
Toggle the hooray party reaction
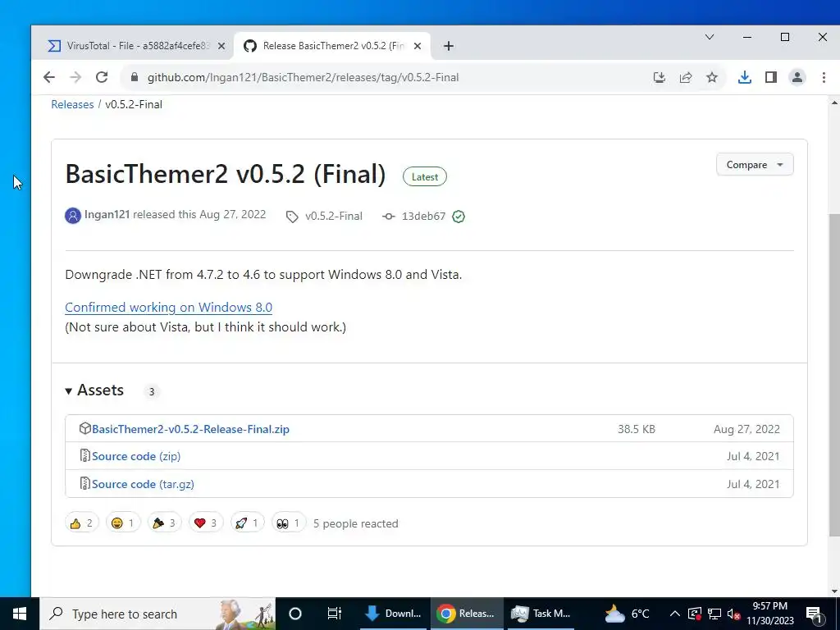tap(164, 523)
